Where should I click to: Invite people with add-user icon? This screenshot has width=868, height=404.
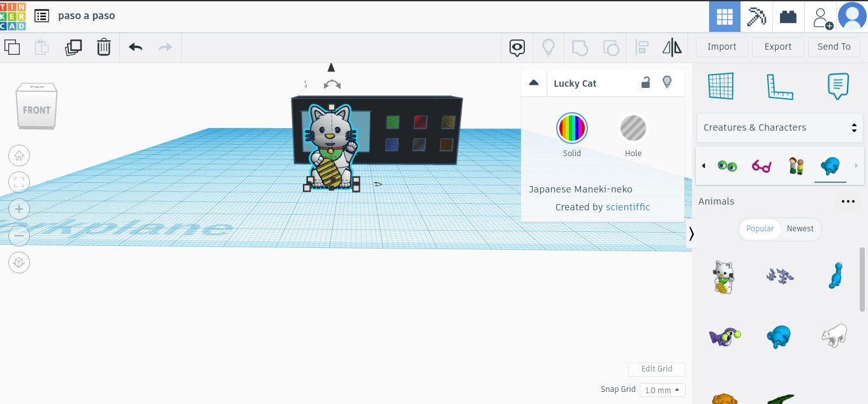click(822, 17)
